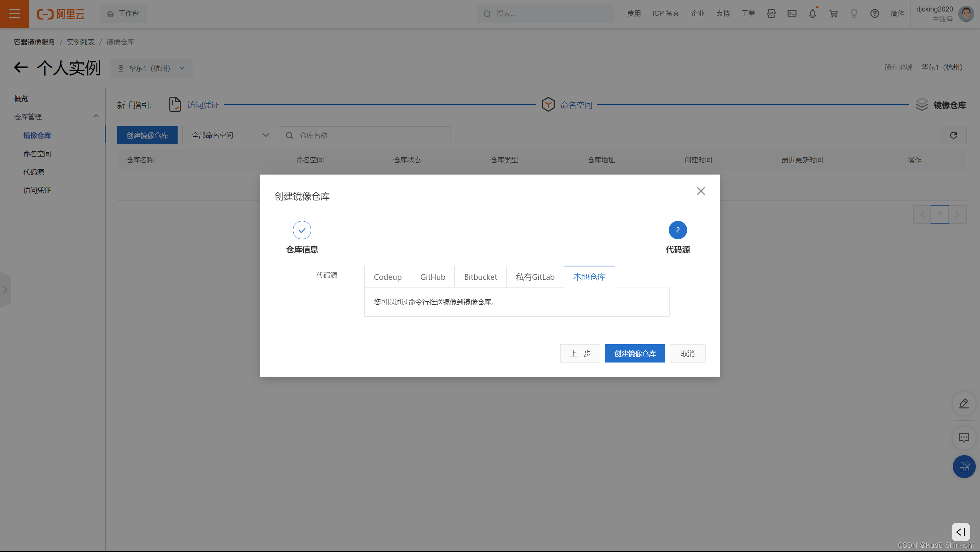Open the shopping cart icon
The width and height of the screenshot is (980, 552).
(x=833, y=14)
